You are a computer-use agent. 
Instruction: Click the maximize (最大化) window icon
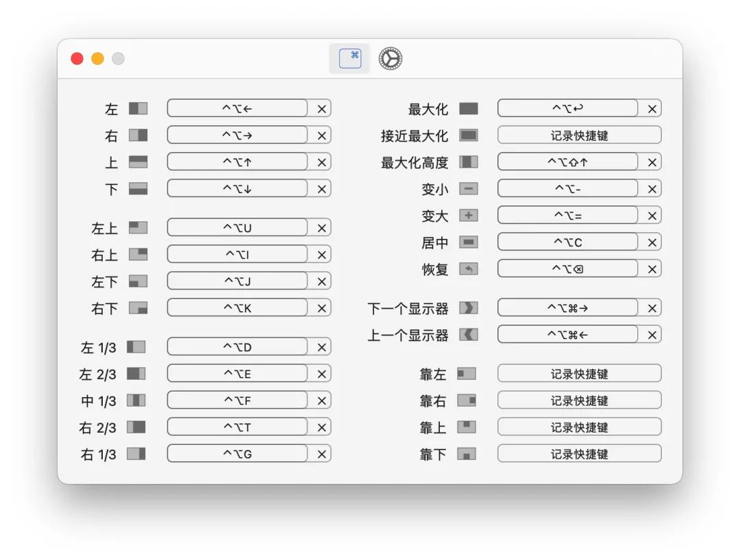(469, 109)
